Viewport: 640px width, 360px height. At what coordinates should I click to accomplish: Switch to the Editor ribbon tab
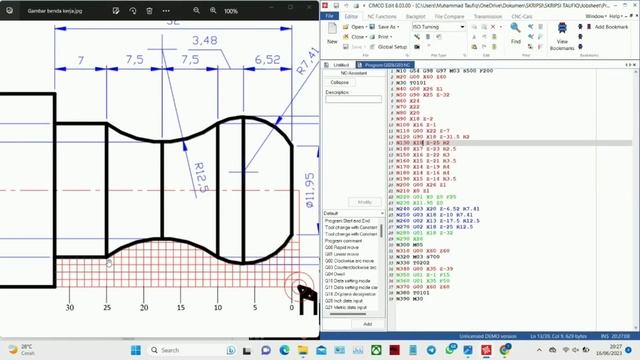click(351, 17)
